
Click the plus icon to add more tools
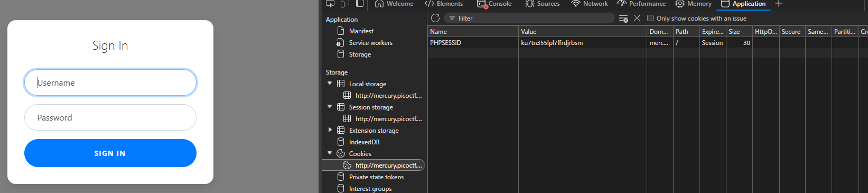click(778, 4)
